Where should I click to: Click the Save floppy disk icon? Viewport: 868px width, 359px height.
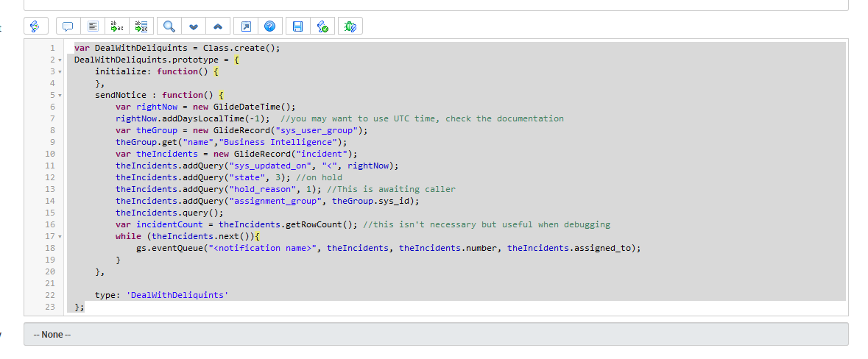coord(298,26)
